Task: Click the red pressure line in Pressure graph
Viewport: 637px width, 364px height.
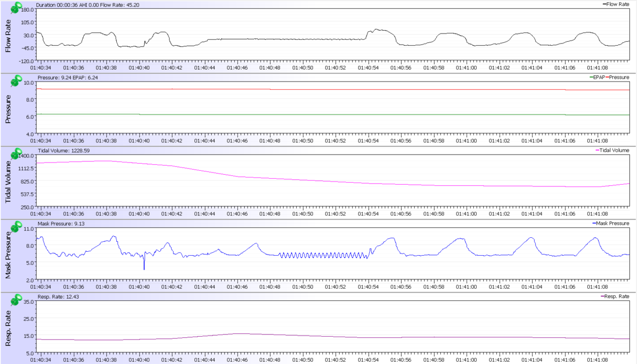Action: coord(333,89)
